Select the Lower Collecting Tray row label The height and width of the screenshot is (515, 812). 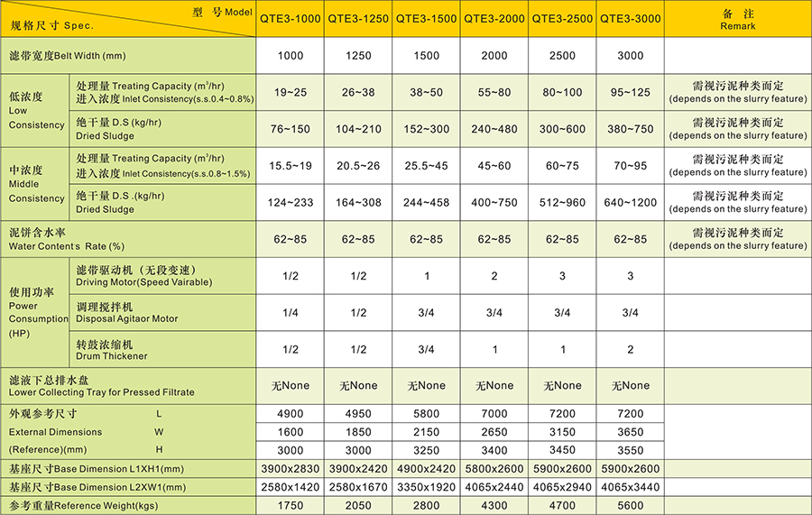point(101,385)
